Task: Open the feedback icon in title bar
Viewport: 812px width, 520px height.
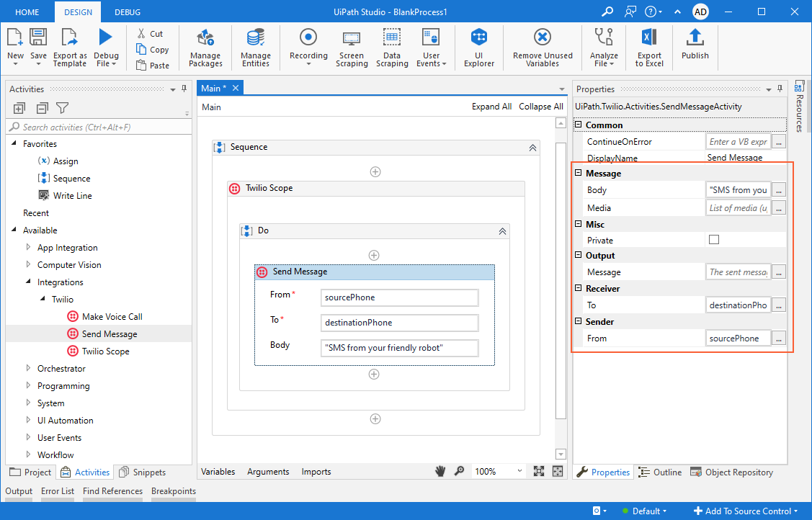Action: coord(630,12)
